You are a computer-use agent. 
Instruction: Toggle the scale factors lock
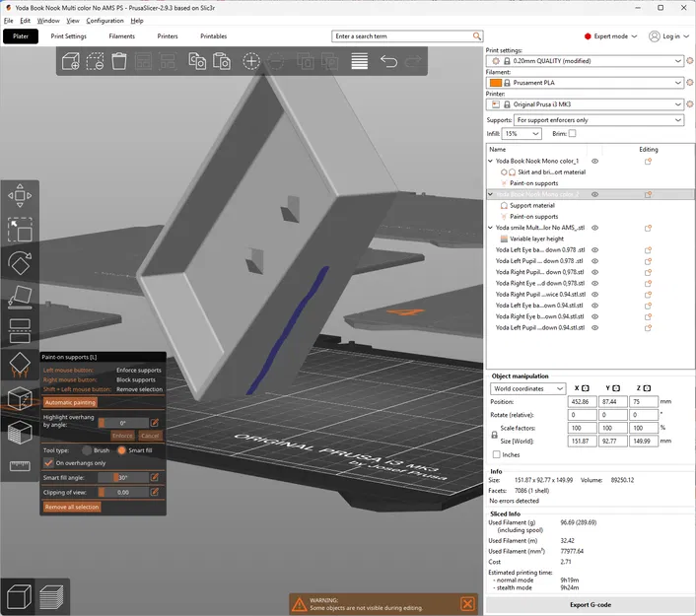tap(494, 435)
